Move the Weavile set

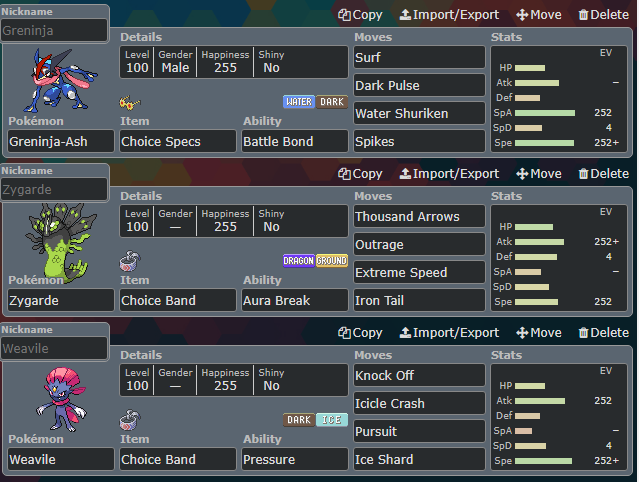[x=539, y=332]
